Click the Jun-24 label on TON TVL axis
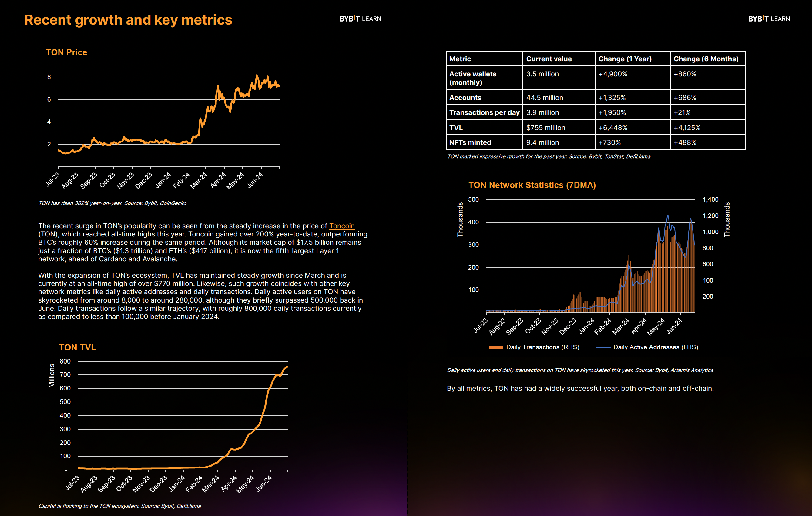This screenshot has width=812, height=516. pyautogui.click(x=263, y=484)
